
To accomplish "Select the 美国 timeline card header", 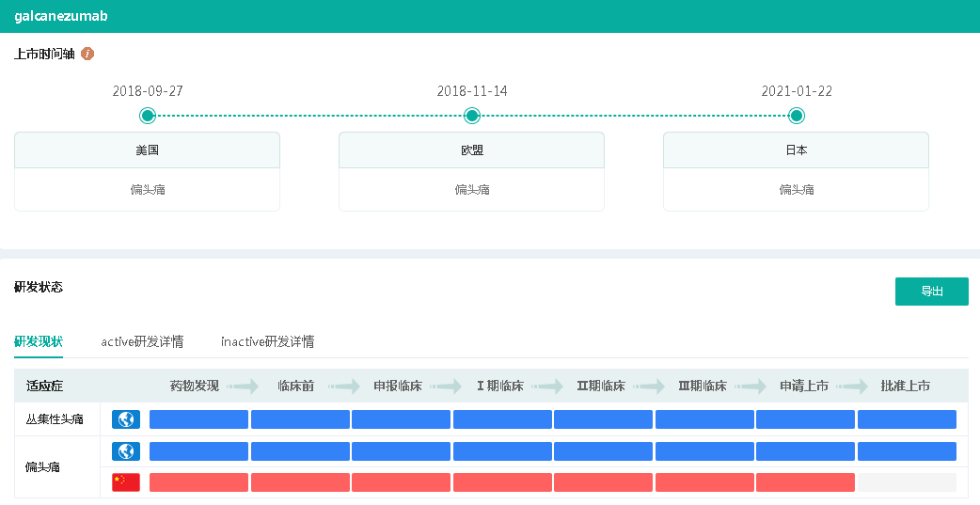I will click(x=148, y=150).
